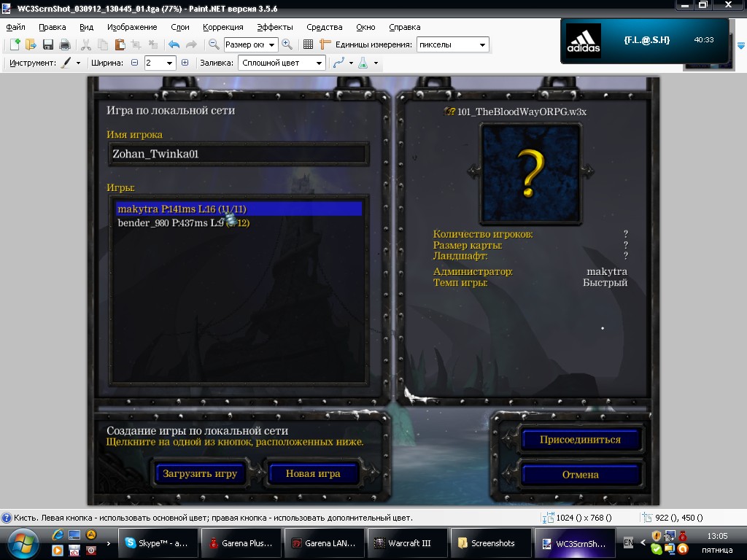The height and width of the screenshot is (560, 747).
Task: Click the Show desktop quick launch icon
Action: [x=74, y=535]
